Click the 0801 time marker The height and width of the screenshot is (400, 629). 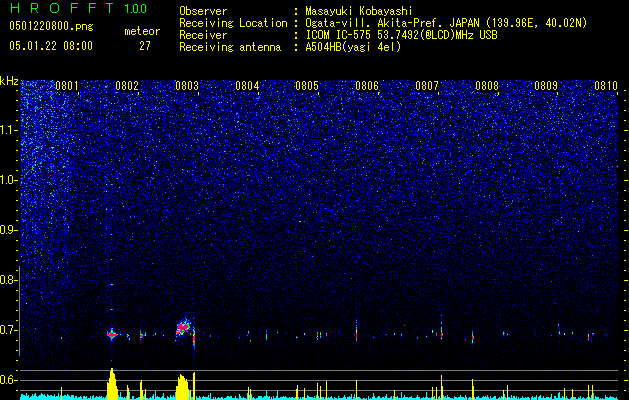(67, 86)
